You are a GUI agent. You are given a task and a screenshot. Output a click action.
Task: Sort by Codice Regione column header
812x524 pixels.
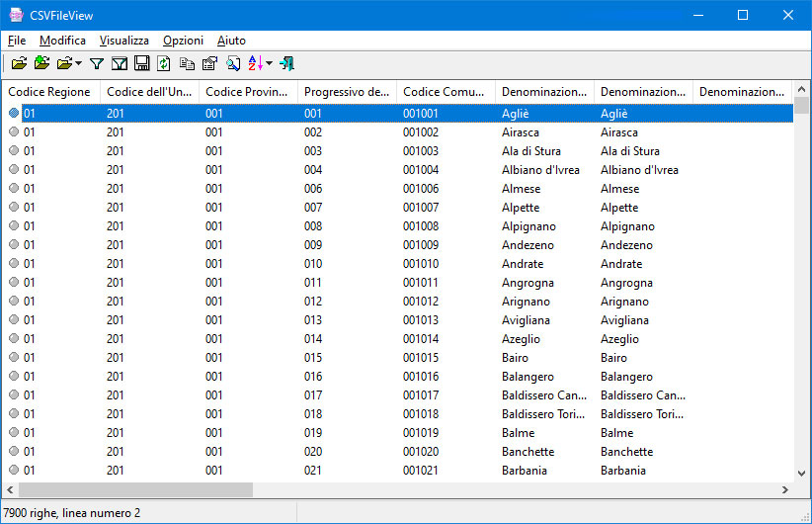coord(50,92)
